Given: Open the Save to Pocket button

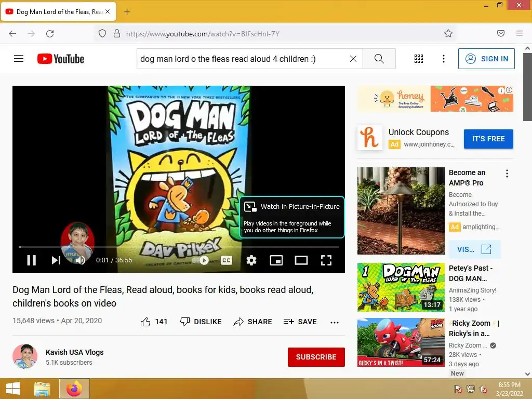Looking at the screenshot, I should 501,33.
